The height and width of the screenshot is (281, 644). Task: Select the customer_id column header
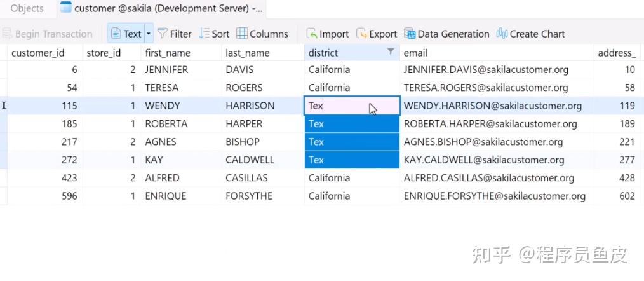coord(45,53)
